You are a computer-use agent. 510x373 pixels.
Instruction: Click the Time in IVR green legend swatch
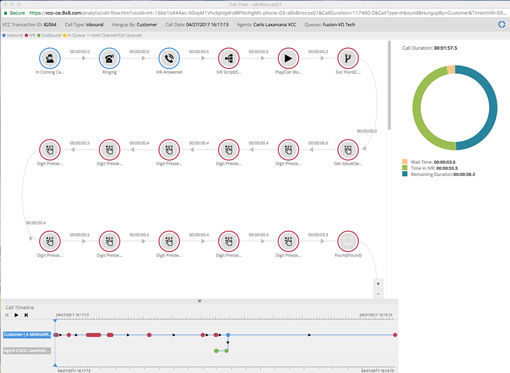click(405, 168)
